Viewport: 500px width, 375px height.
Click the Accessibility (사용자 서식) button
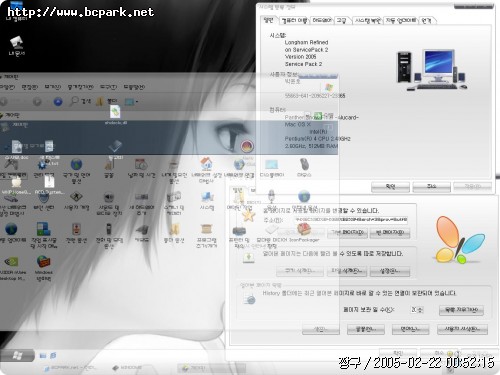(462, 329)
